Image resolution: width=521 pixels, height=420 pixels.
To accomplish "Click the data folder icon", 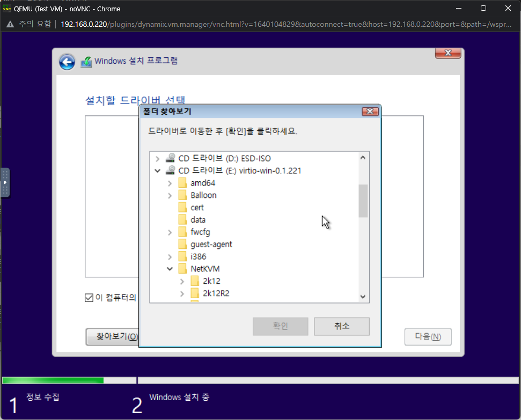I will (182, 219).
